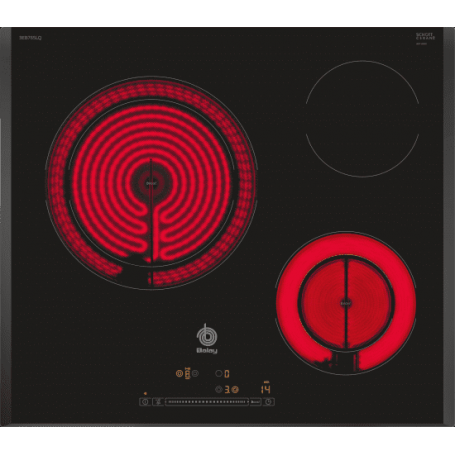
Task: Set power level on the touch slider bar
Action: pyautogui.click(x=207, y=402)
